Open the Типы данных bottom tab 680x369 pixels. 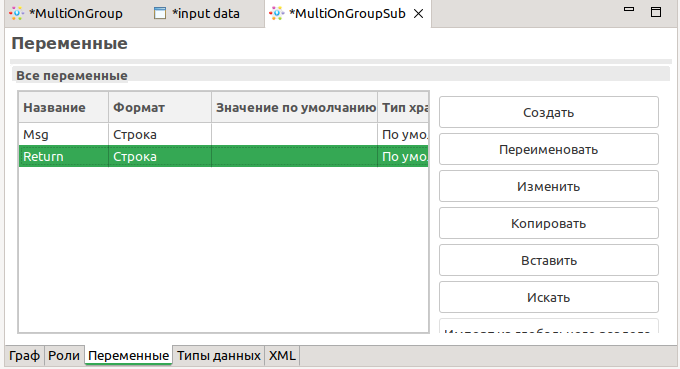coord(219,356)
